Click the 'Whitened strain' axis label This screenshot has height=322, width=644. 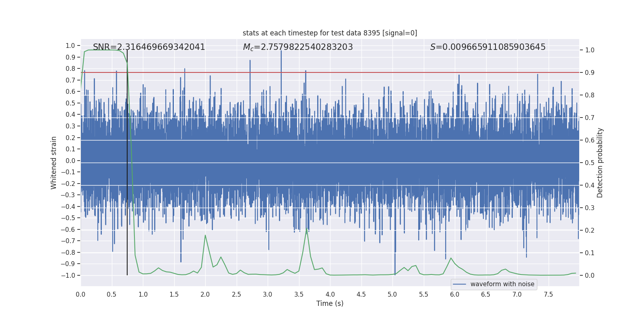click(x=54, y=163)
